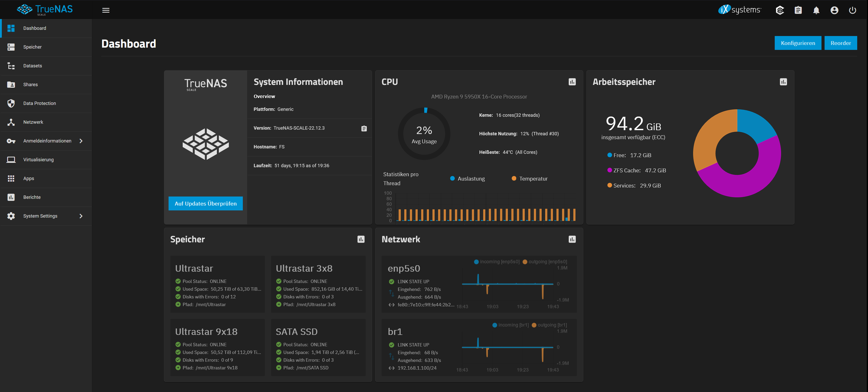Expand System Settings submenu
The height and width of the screenshot is (392, 868).
tap(81, 216)
